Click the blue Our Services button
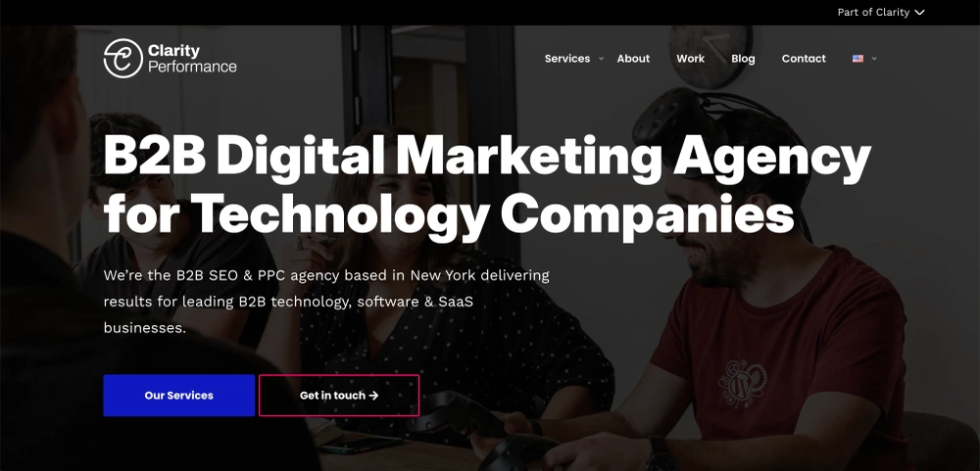 (x=178, y=396)
